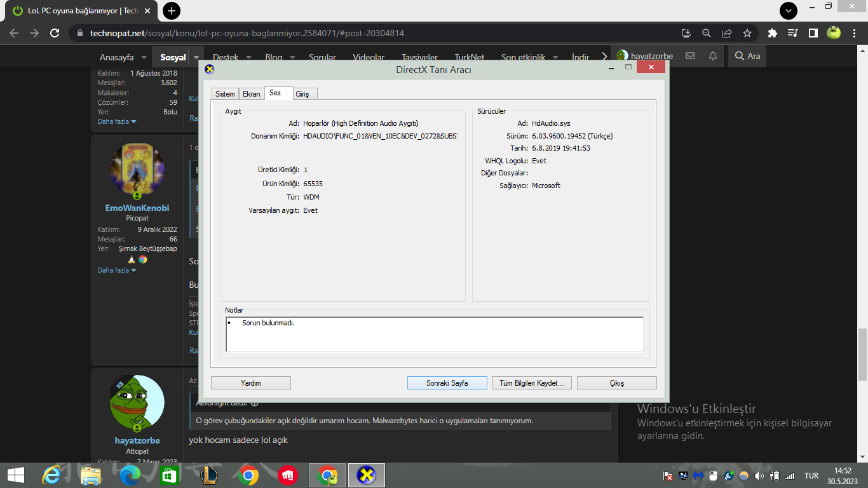Select the LoL PC oyuna bağlanmıyor tab

tap(82, 11)
